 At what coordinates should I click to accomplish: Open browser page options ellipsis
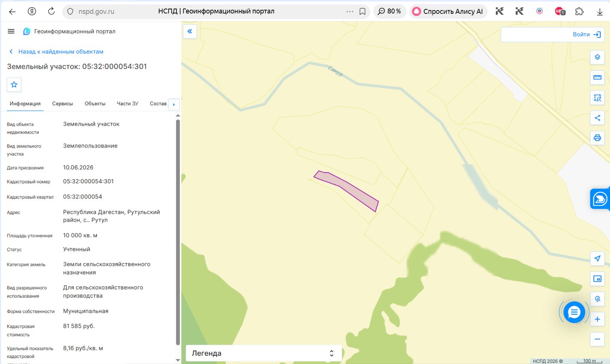tap(350, 11)
